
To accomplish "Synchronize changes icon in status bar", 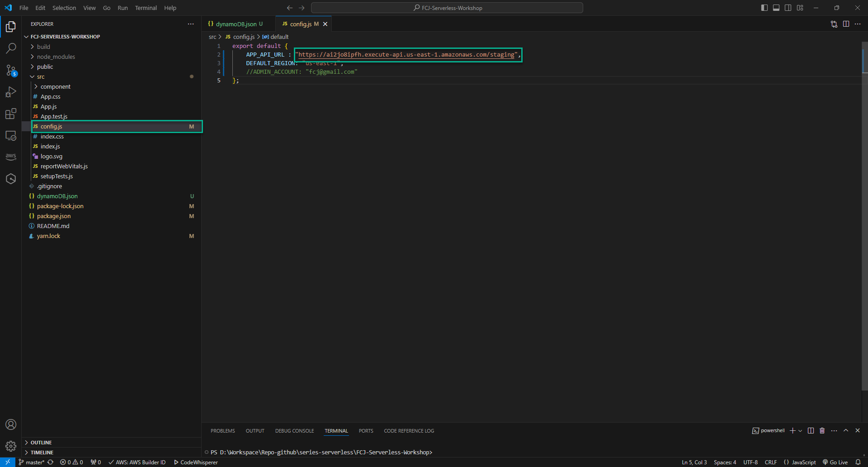I will click(x=50, y=462).
